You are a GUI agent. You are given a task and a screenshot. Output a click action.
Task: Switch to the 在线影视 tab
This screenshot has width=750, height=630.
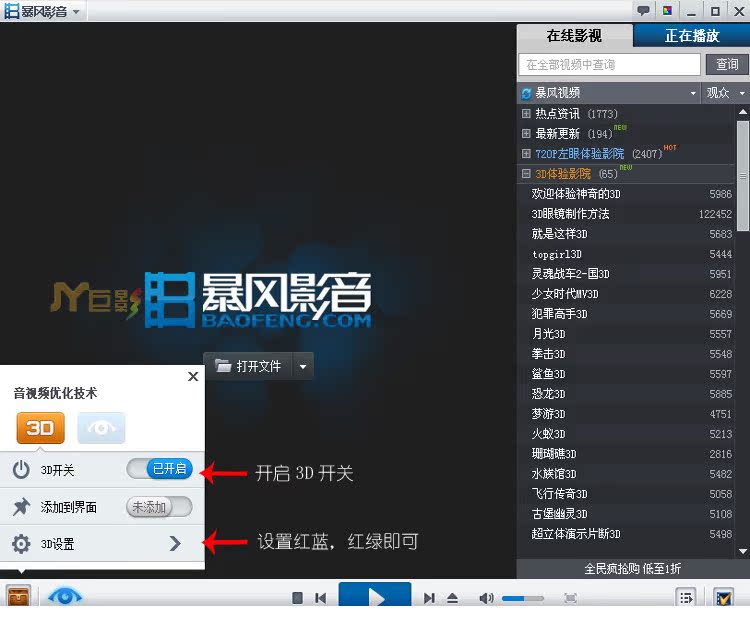[x=574, y=35]
